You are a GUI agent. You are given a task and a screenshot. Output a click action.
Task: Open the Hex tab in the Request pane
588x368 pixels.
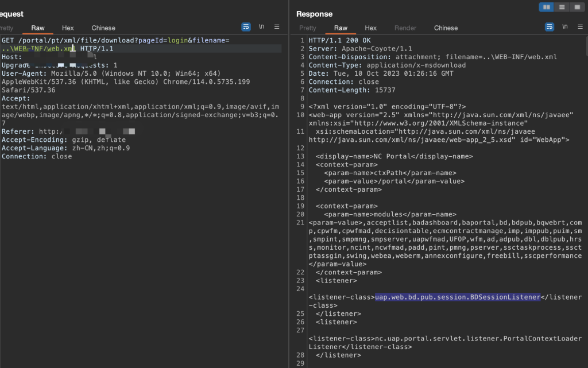click(x=68, y=28)
